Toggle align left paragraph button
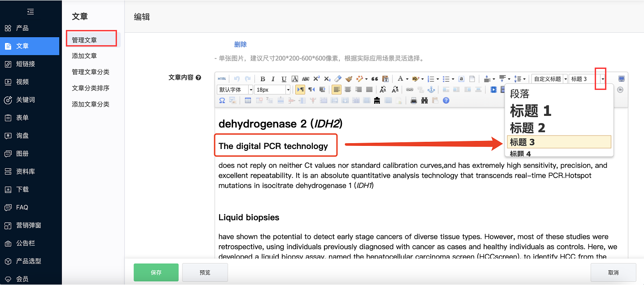 [337, 90]
